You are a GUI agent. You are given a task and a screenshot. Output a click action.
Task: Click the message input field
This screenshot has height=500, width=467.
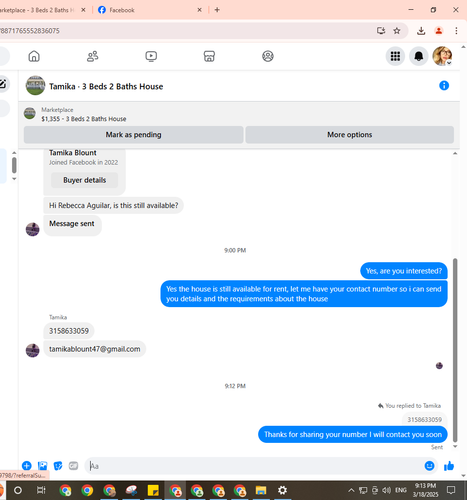[253, 466]
